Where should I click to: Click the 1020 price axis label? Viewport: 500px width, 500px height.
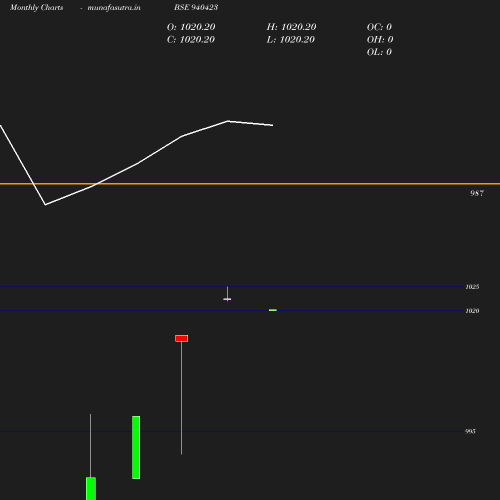click(x=472, y=311)
